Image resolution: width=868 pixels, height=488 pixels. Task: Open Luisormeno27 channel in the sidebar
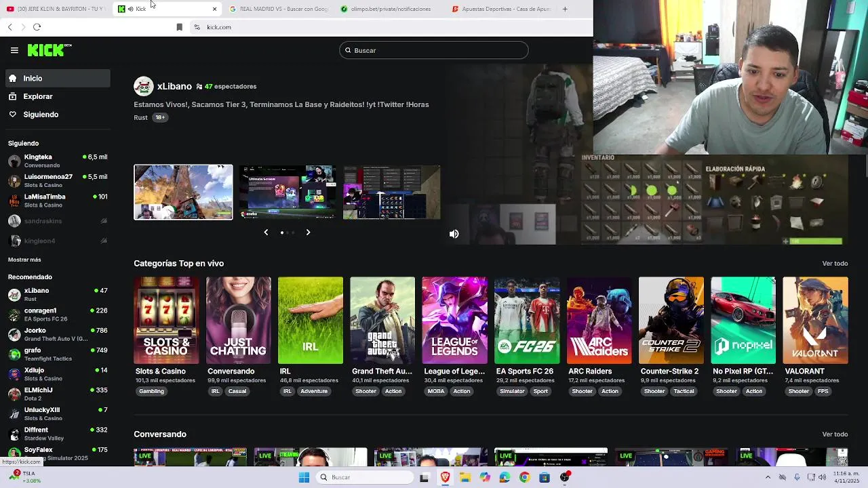pos(58,180)
